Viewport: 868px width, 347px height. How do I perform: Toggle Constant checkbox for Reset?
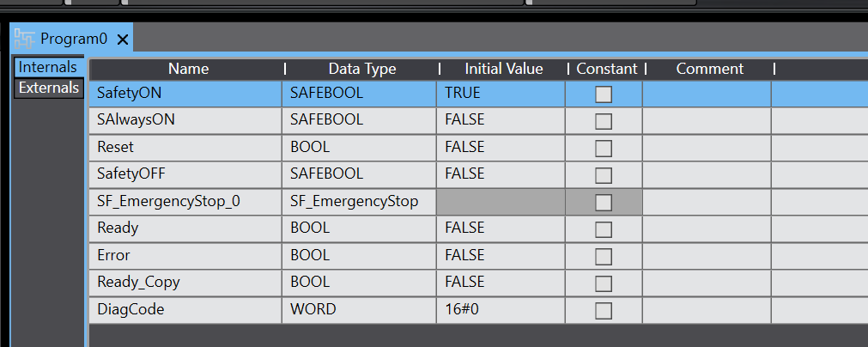pos(604,149)
